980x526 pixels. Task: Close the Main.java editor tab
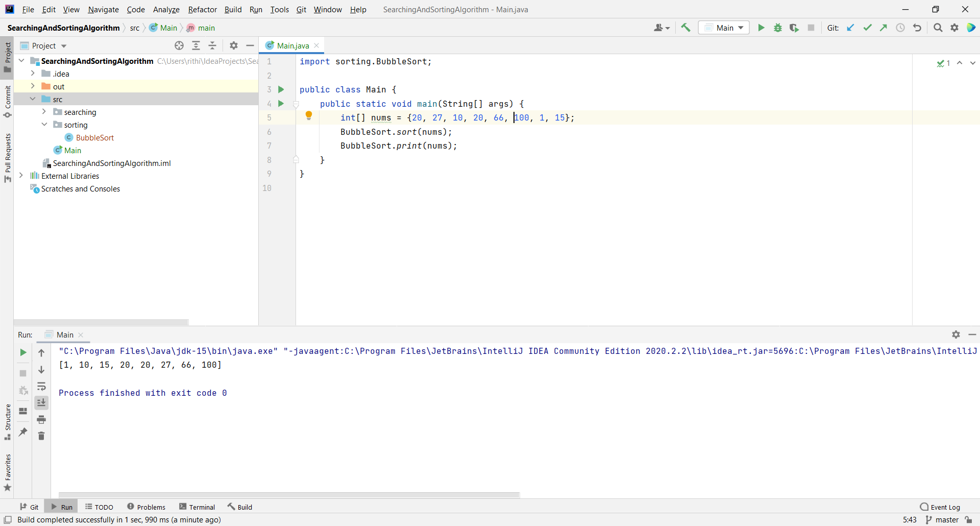[316, 45]
